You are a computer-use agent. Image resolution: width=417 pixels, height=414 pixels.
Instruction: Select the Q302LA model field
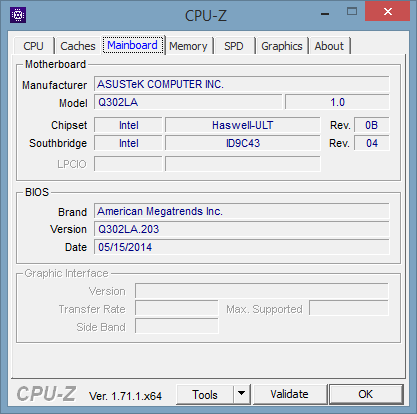point(188,102)
